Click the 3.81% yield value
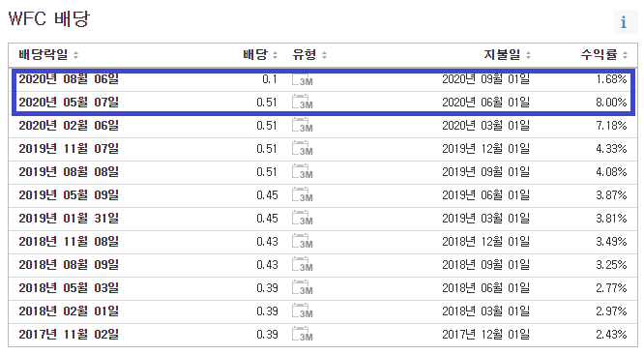 tap(611, 219)
